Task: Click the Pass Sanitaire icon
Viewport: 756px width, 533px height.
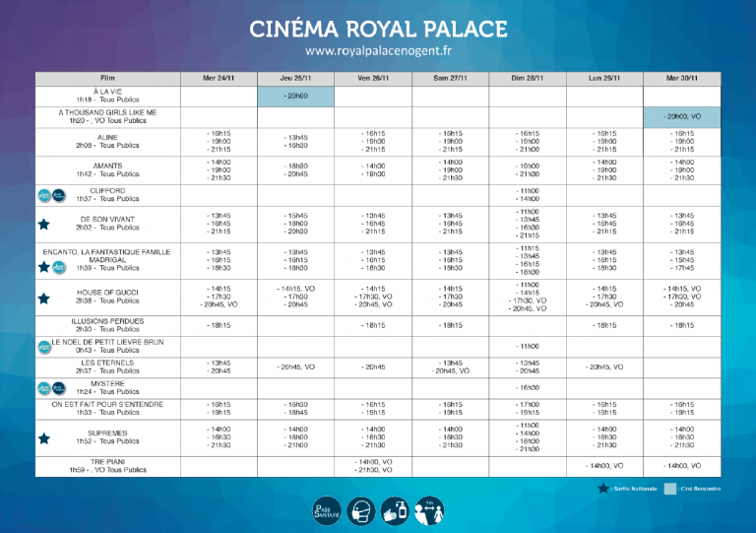Action: [326, 509]
